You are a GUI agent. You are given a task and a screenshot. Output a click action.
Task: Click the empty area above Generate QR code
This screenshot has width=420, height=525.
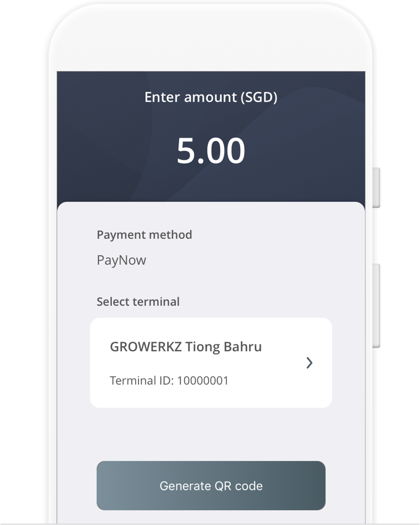click(211, 435)
